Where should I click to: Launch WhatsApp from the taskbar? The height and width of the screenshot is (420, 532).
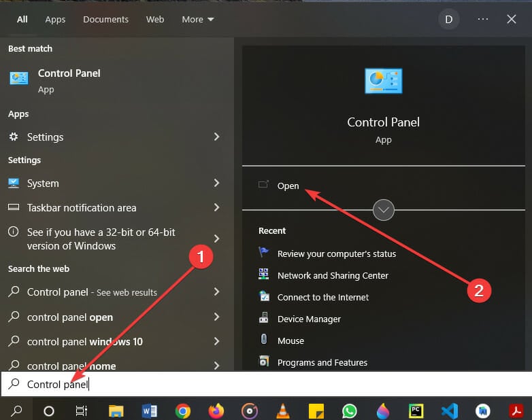pos(350,411)
